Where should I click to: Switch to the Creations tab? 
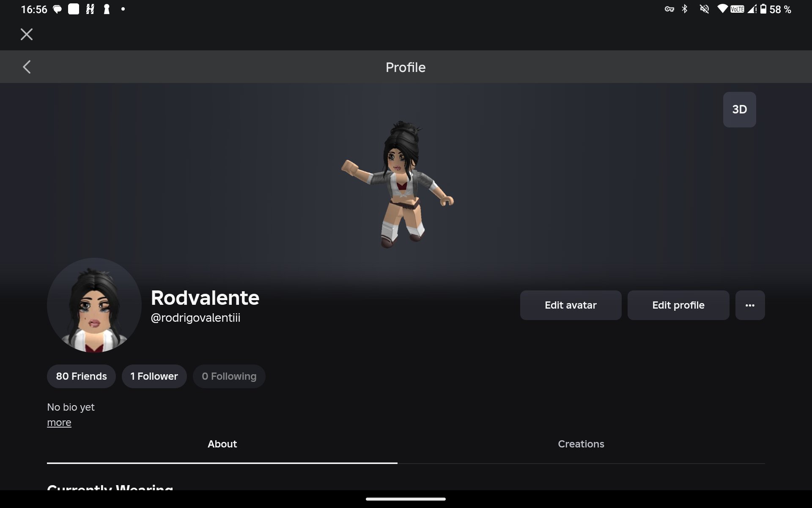pyautogui.click(x=581, y=444)
